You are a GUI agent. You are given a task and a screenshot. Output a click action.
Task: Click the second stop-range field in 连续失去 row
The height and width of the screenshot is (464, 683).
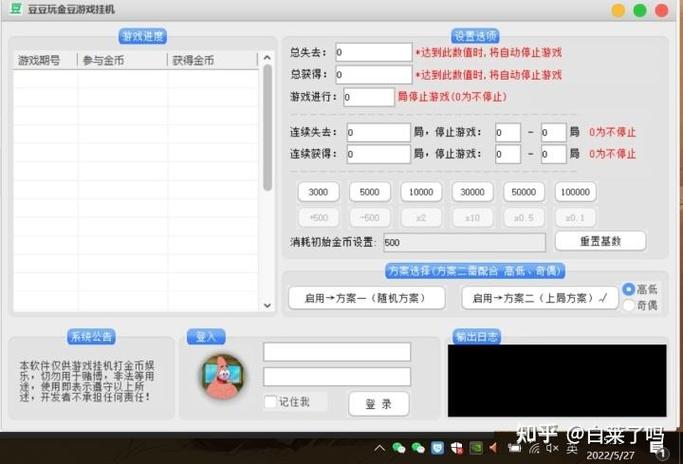[554, 132]
